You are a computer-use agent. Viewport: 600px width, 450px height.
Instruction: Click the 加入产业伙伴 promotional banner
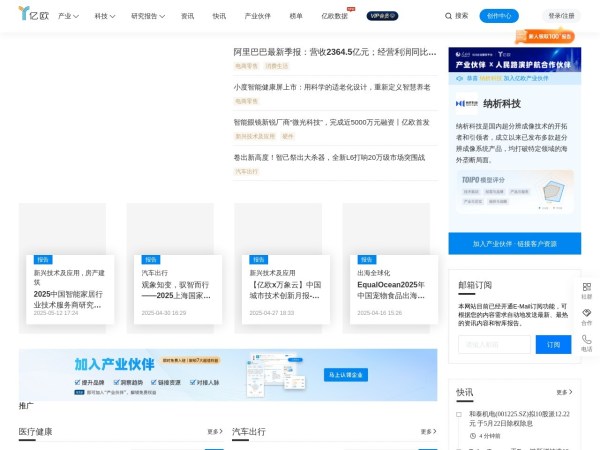(228, 374)
